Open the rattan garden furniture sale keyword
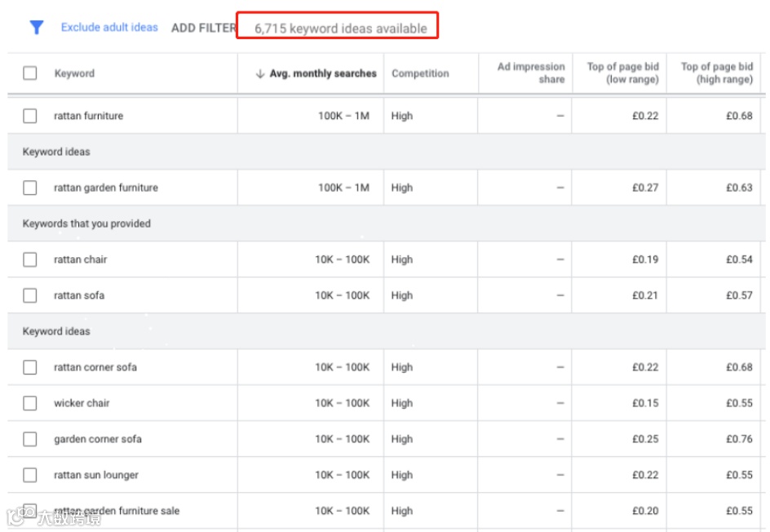 click(117, 511)
